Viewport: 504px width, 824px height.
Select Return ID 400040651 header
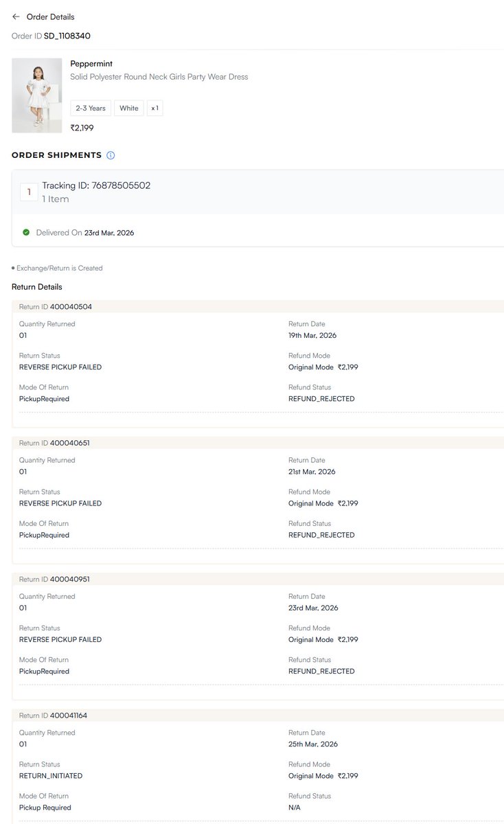(x=258, y=443)
